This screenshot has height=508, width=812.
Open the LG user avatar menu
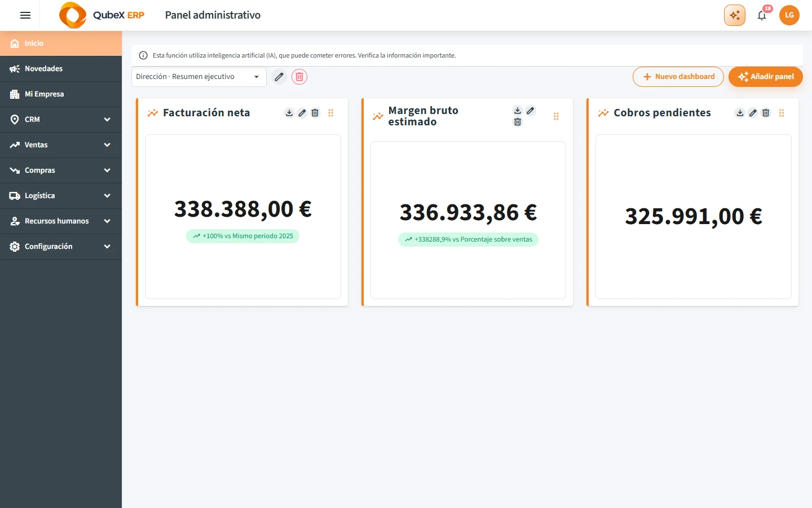click(x=789, y=15)
